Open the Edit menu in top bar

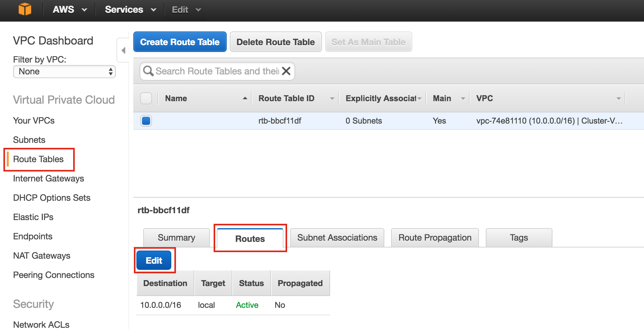pyautogui.click(x=186, y=10)
